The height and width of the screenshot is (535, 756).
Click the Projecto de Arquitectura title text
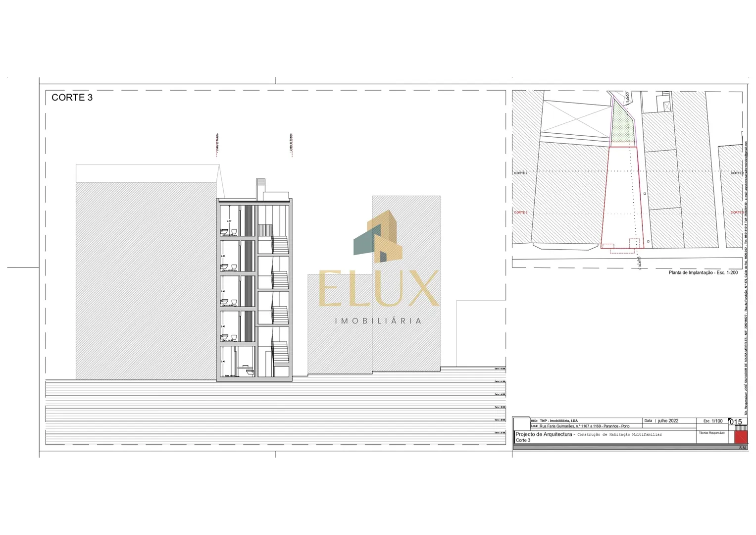[x=544, y=434]
